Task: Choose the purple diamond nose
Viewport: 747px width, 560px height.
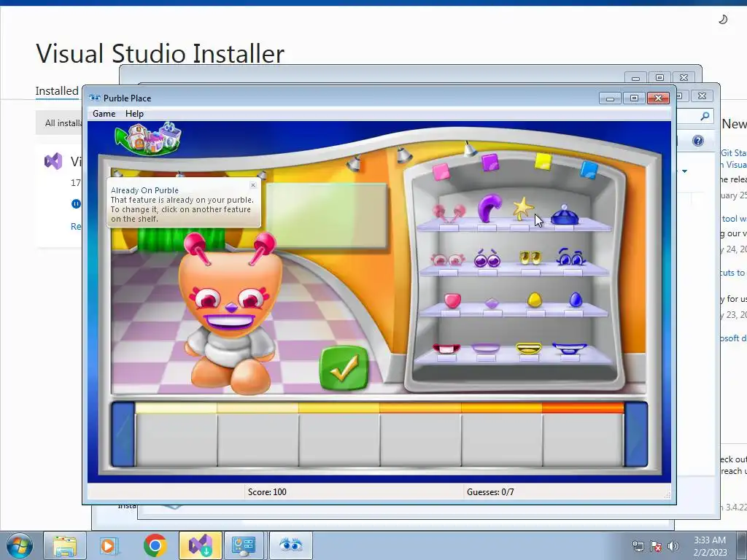Action: point(491,303)
